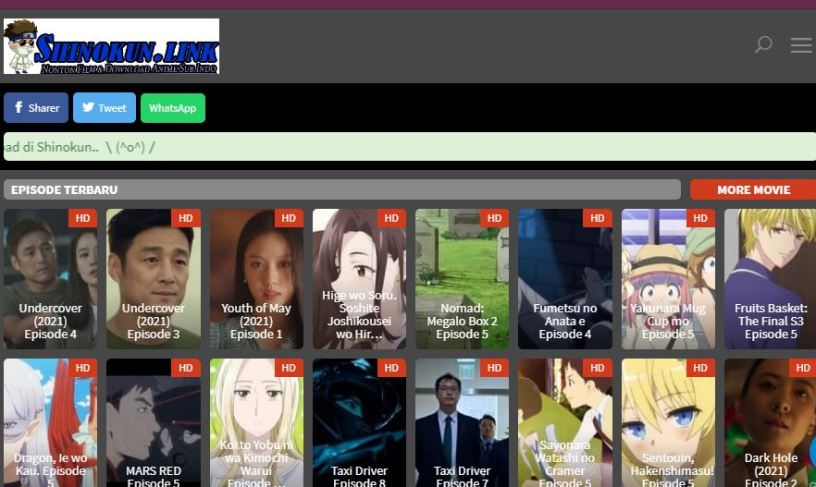This screenshot has width=816, height=487.
Task: Click Facebook f icon in Sharer button
Action: tap(19, 107)
